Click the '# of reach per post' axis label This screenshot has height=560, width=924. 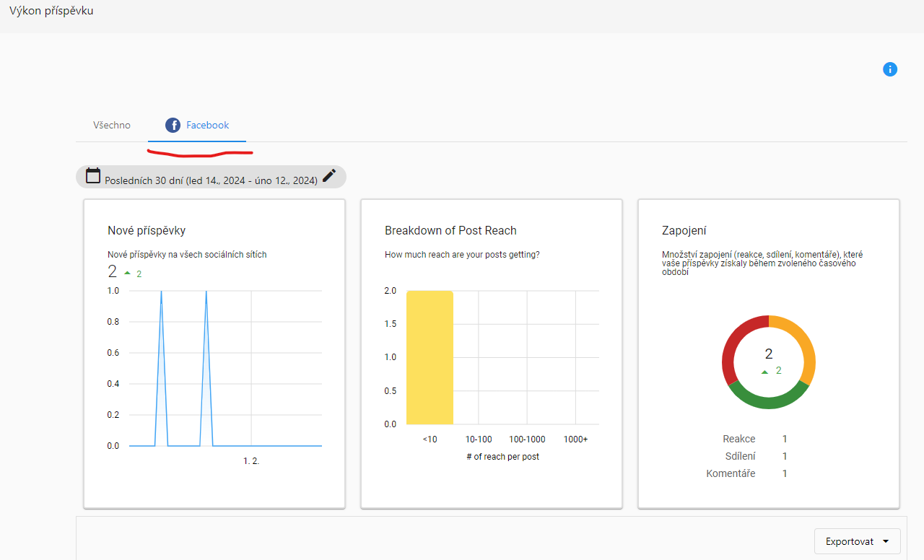coord(502,457)
